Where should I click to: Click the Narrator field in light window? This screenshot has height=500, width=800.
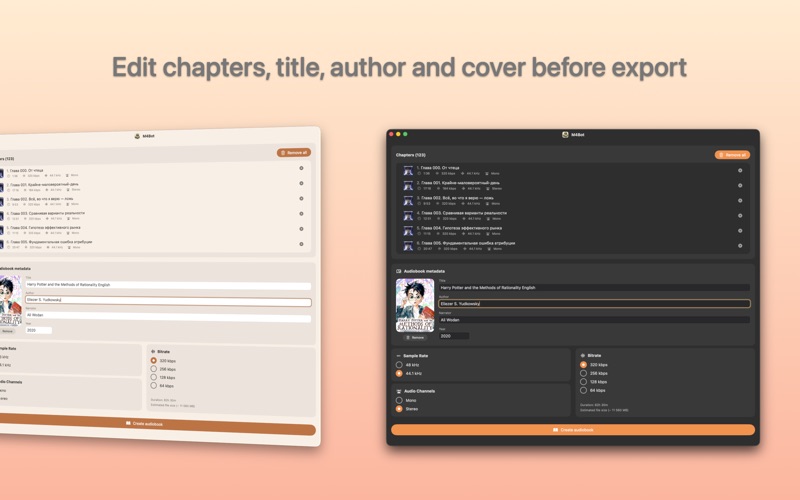point(168,316)
